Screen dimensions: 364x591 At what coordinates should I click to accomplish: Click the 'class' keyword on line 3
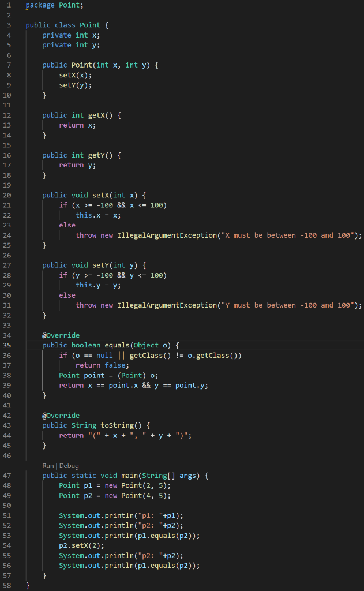click(65, 25)
